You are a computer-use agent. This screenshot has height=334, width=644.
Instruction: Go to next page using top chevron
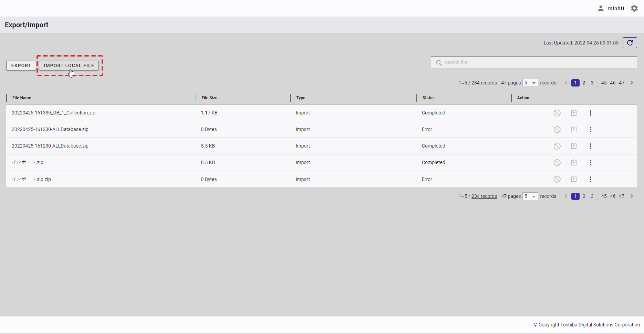click(x=632, y=83)
